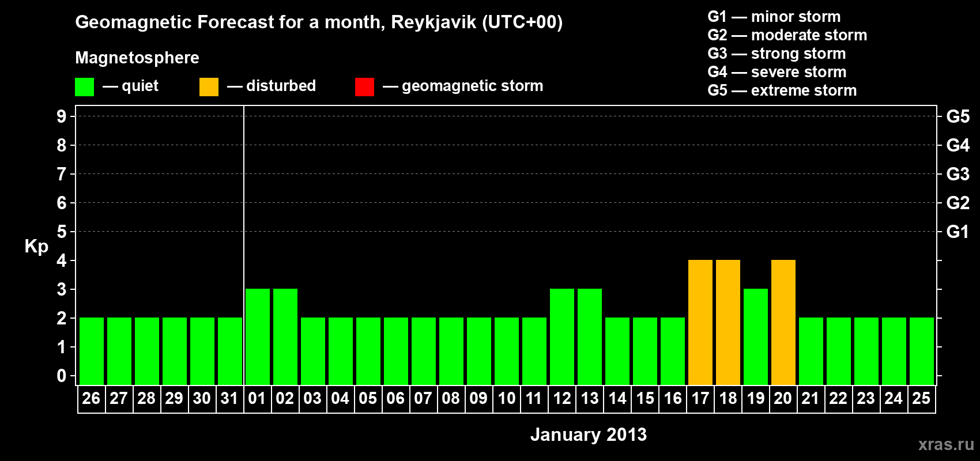
Task: Click date label 28
Action: coord(146,398)
